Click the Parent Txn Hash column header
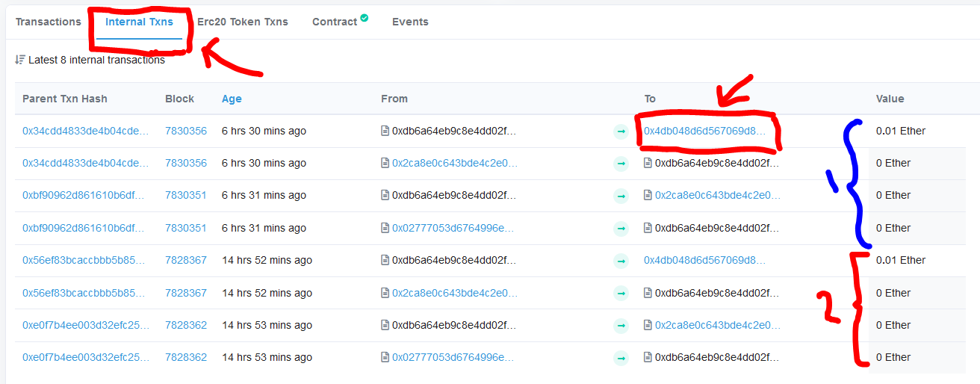Viewport: 980px width, 384px height. (65, 99)
